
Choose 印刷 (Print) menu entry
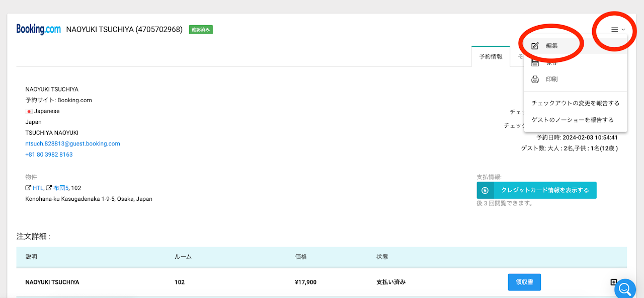(x=551, y=80)
